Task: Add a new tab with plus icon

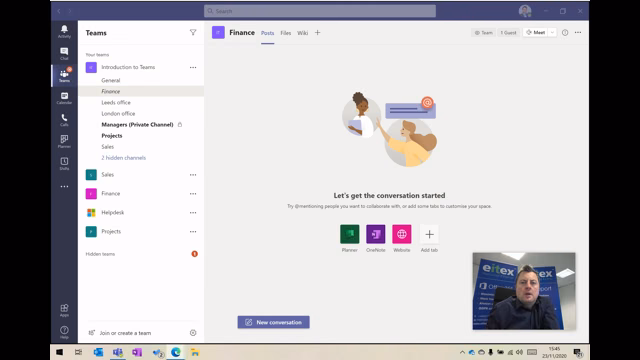Action: (x=318, y=33)
